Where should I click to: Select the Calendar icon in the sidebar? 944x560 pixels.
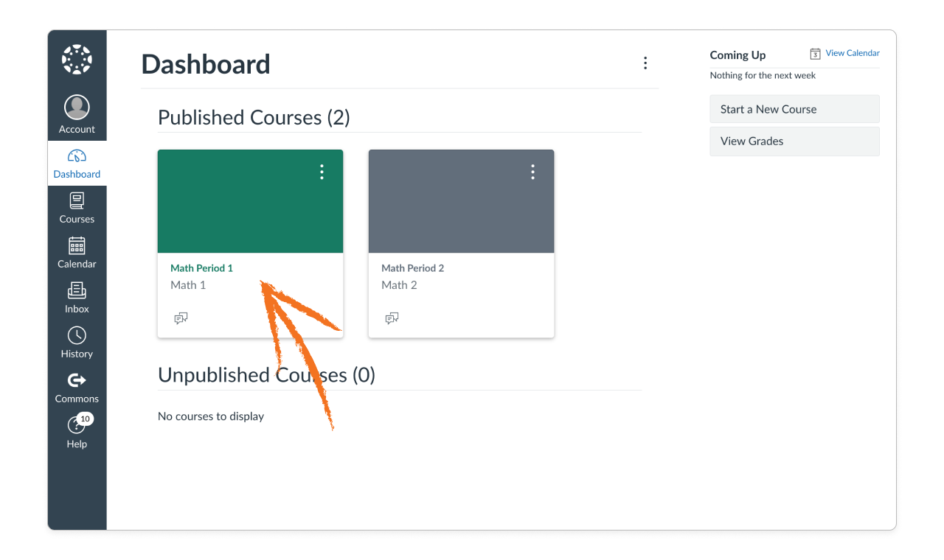coord(77,253)
